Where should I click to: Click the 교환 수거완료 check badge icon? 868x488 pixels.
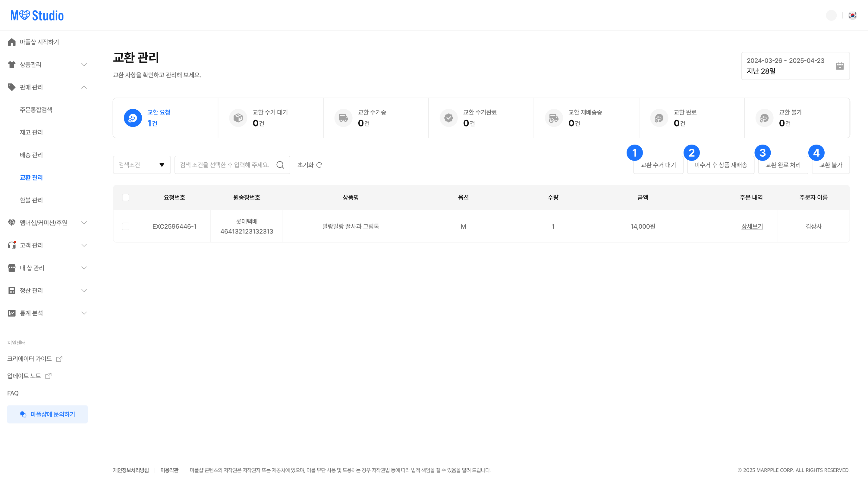[448, 118]
